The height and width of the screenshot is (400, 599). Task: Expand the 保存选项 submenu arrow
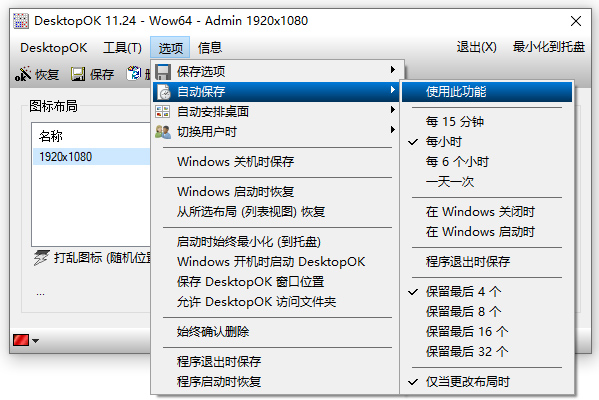coord(392,70)
